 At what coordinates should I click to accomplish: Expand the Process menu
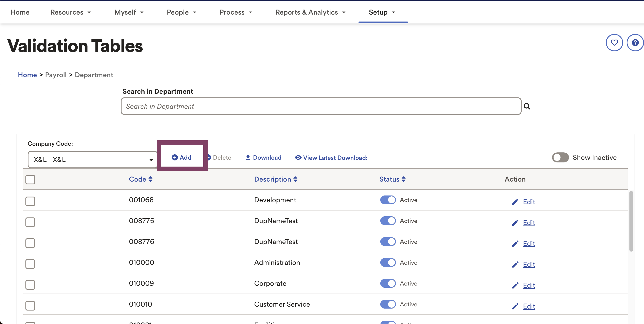click(x=236, y=12)
